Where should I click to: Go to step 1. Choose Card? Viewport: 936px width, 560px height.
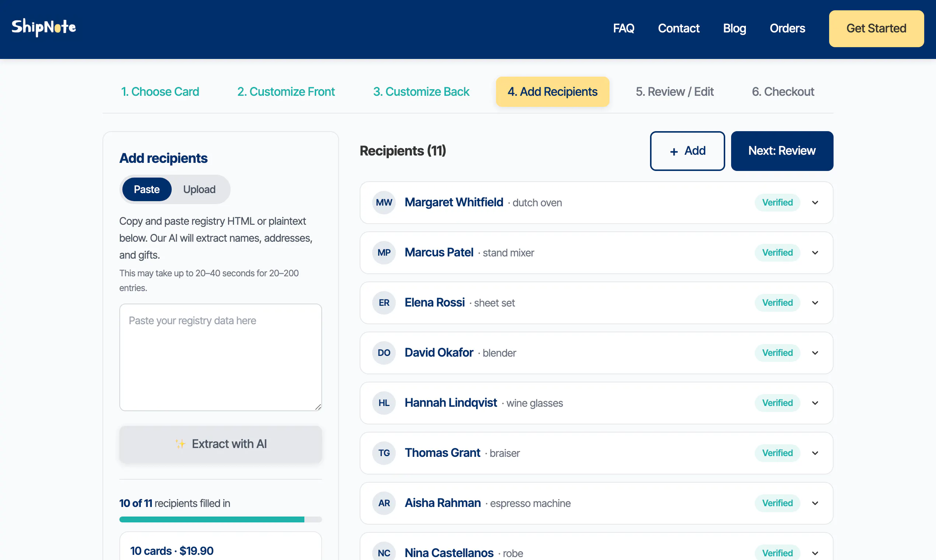160,92
